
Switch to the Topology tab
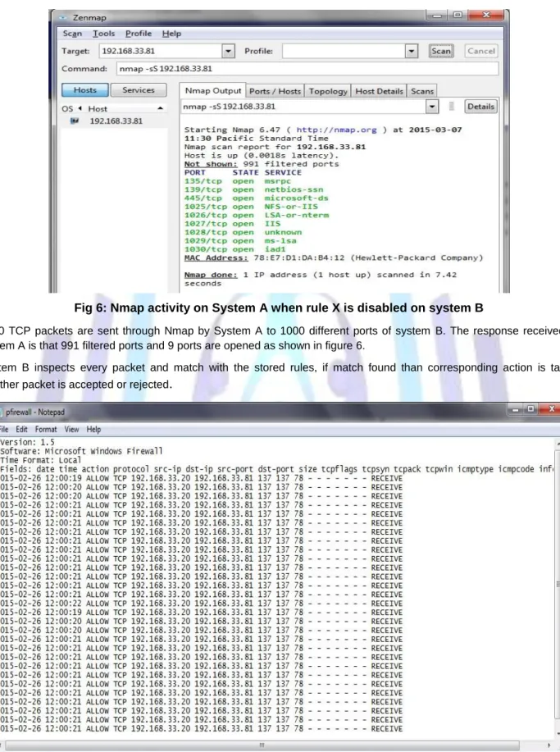point(328,91)
